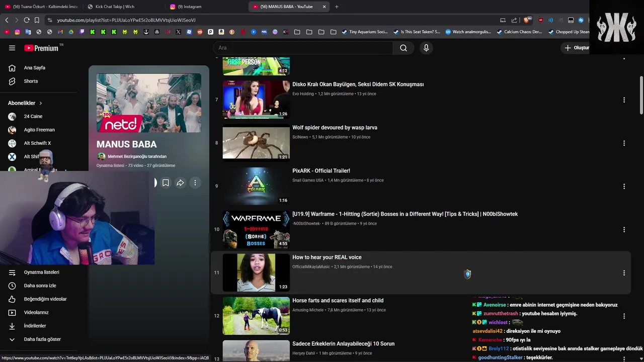This screenshot has width=644, height=362.
Task: Open the Amazon bookmark
Action: [221, 32]
